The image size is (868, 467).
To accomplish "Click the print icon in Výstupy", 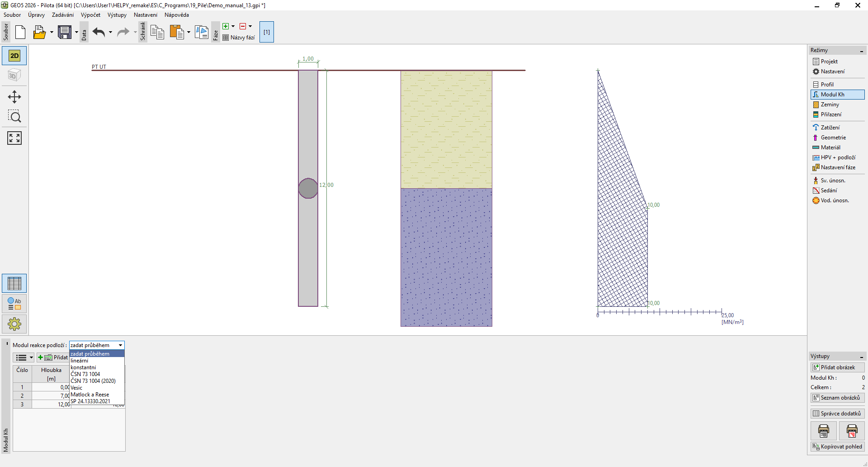I will (x=823, y=431).
